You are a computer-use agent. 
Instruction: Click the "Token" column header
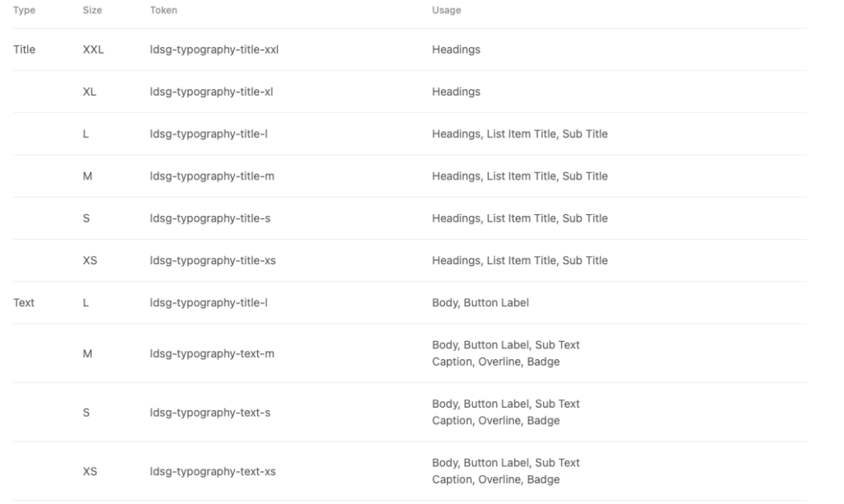pyautogui.click(x=163, y=10)
